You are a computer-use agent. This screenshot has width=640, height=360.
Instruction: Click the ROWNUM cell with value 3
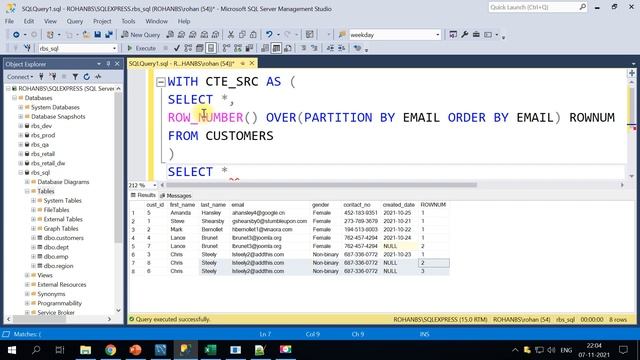[434, 271]
